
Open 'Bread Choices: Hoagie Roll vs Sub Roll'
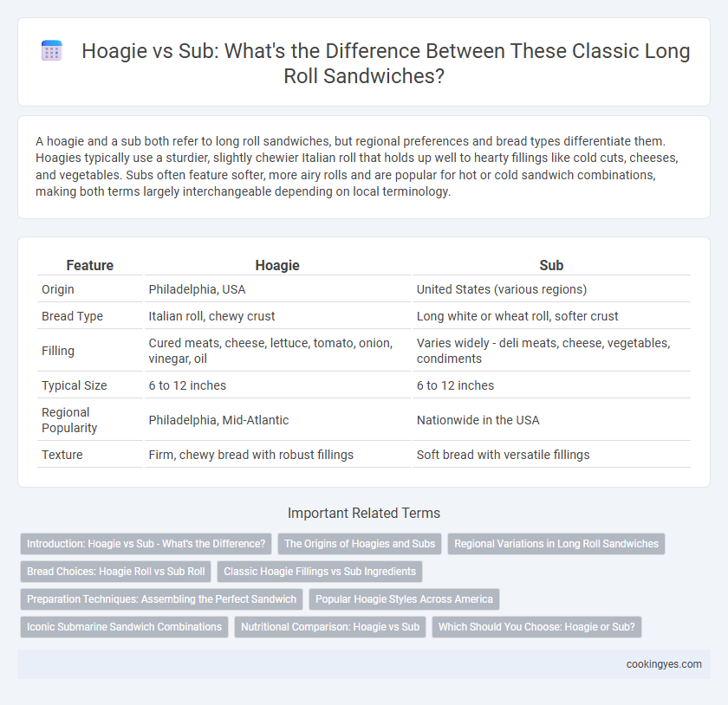pos(115,572)
